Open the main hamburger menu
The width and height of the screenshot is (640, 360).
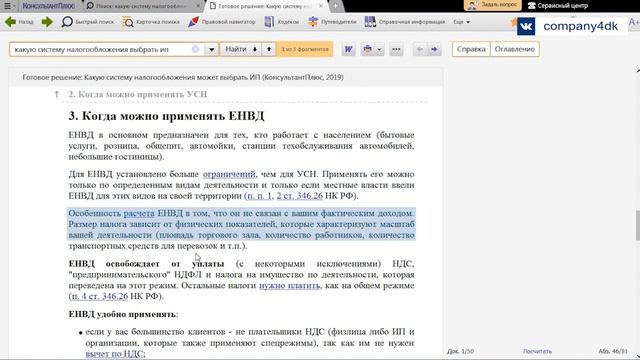[x=7, y=6]
